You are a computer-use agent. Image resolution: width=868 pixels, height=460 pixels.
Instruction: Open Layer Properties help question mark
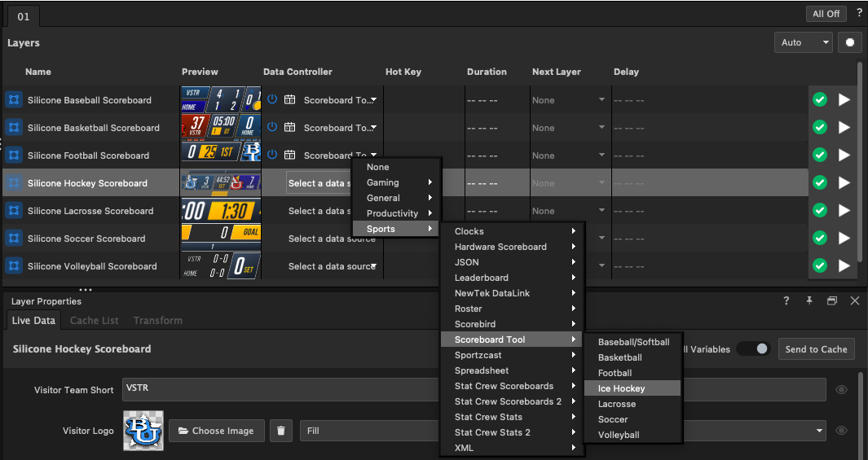786,300
